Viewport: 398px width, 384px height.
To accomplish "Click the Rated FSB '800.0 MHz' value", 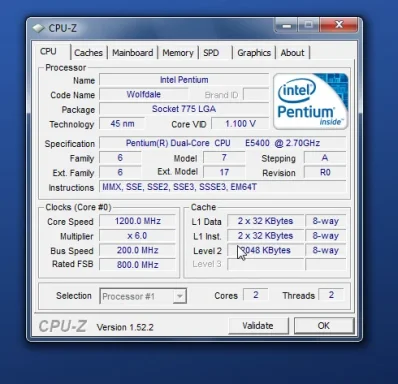I will click(x=138, y=265).
